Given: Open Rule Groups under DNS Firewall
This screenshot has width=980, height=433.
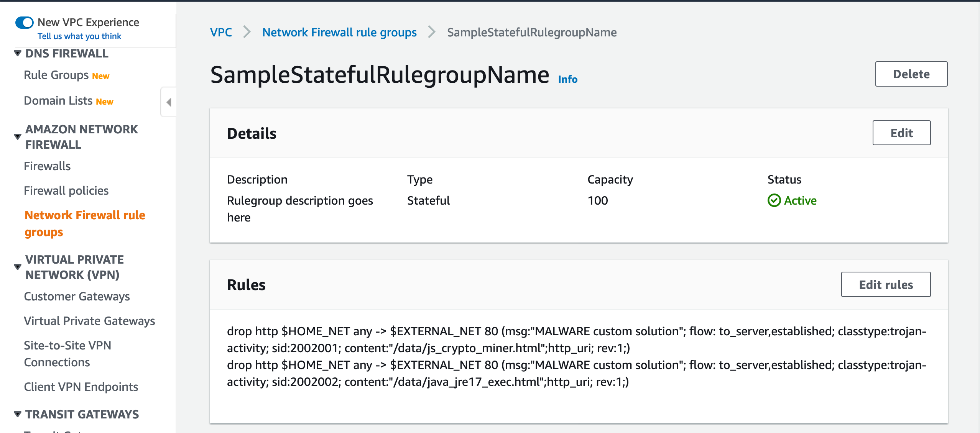Looking at the screenshot, I should pyautogui.click(x=56, y=75).
